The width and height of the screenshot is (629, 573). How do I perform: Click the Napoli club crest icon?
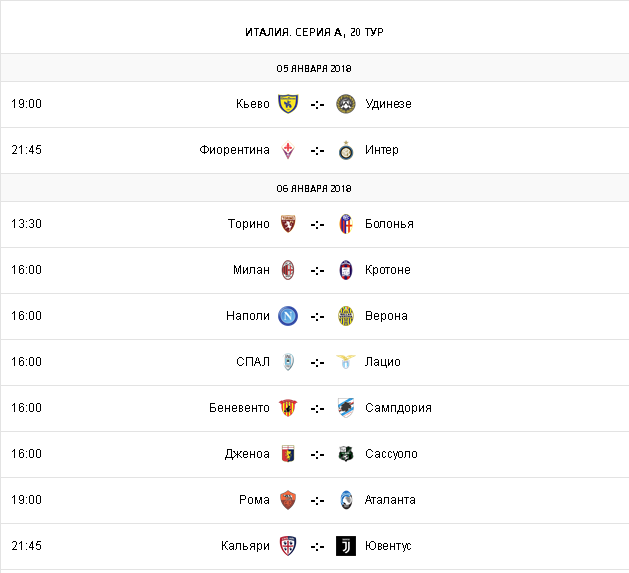click(288, 316)
